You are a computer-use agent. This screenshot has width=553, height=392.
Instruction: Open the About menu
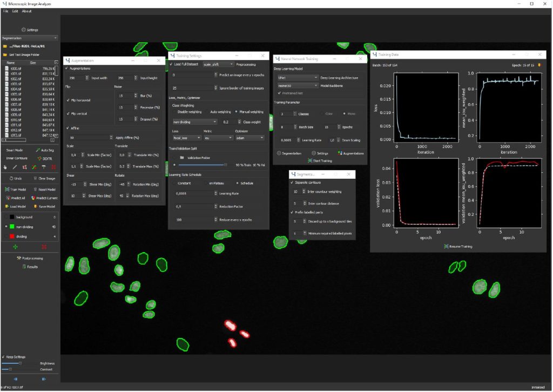click(x=26, y=11)
